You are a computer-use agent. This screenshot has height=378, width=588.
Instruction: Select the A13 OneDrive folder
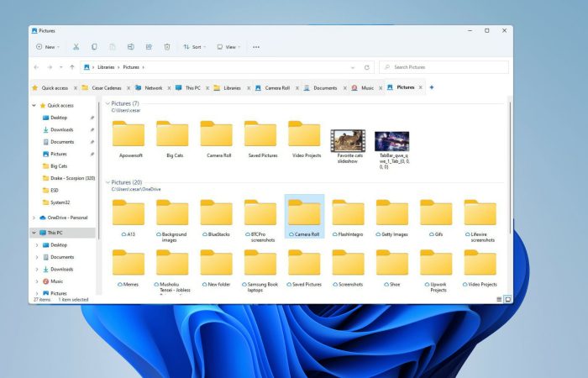(x=129, y=218)
